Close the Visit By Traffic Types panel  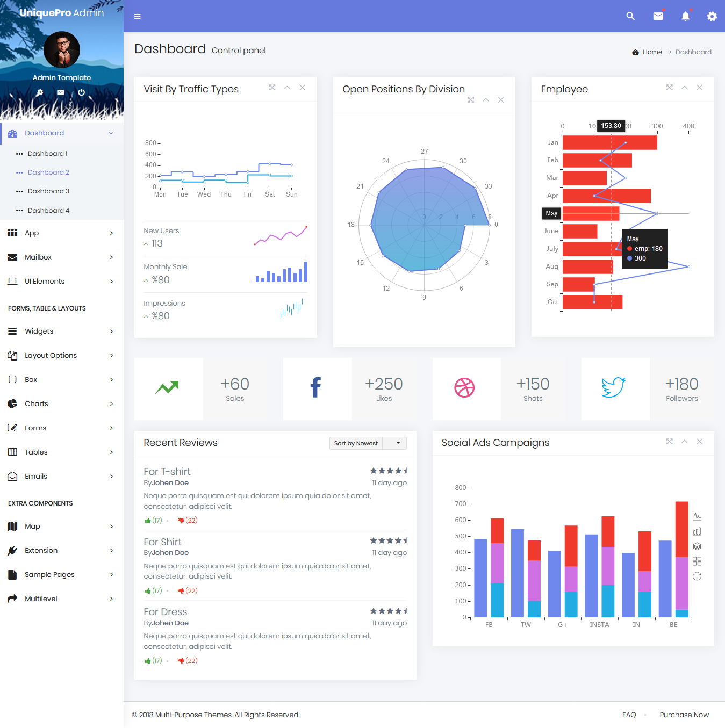click(303, 88)
